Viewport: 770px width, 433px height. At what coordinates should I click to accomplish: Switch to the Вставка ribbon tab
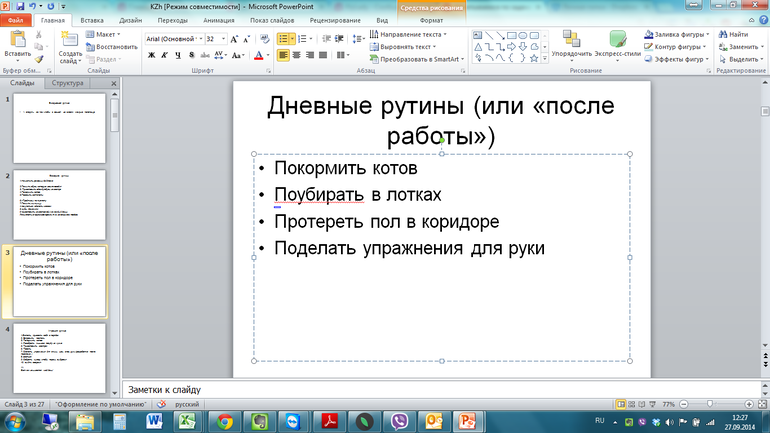pos(91,19)
